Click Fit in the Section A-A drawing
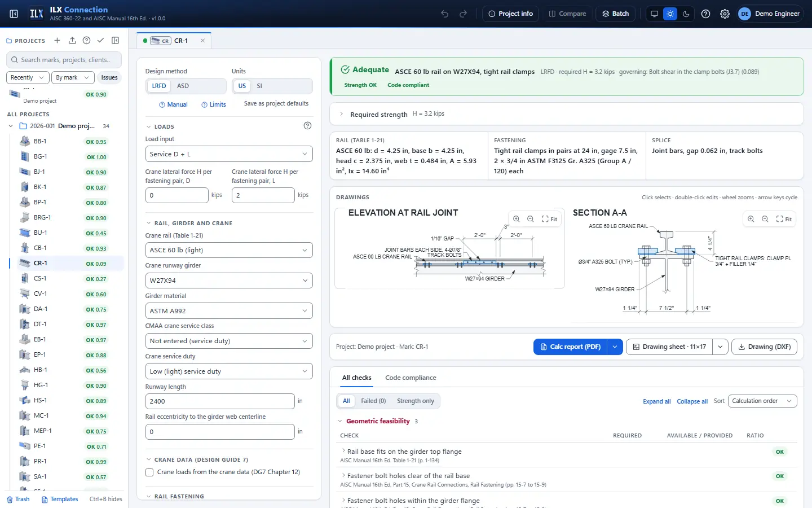Screen dimensions: 812x508 (x=784, y=219)
